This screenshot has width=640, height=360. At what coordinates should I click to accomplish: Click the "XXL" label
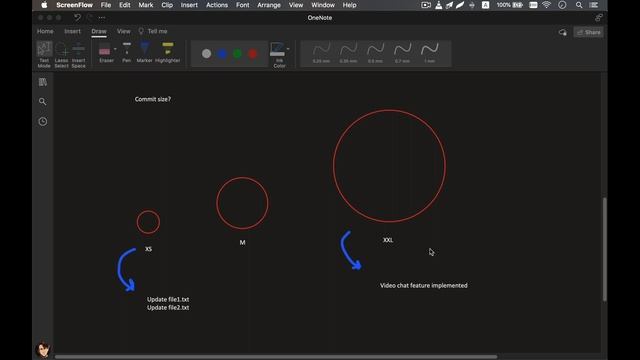click(388, 240)
